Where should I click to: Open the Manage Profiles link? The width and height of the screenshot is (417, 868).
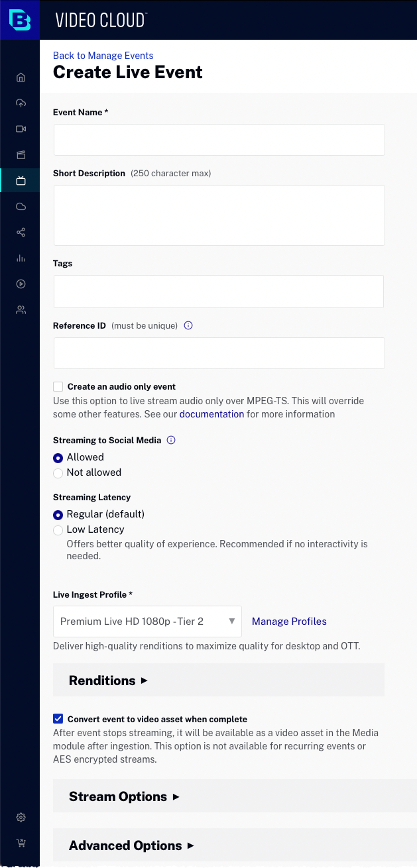pos(289,622)
